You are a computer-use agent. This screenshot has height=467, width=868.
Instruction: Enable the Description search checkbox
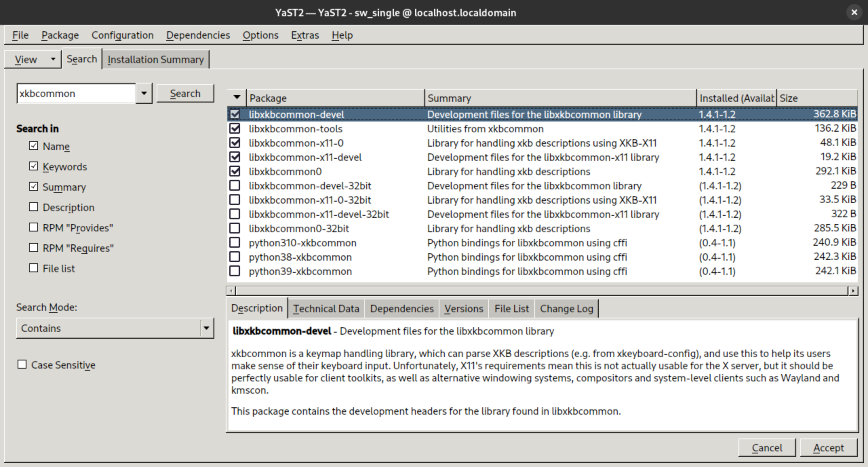[34, 207]
